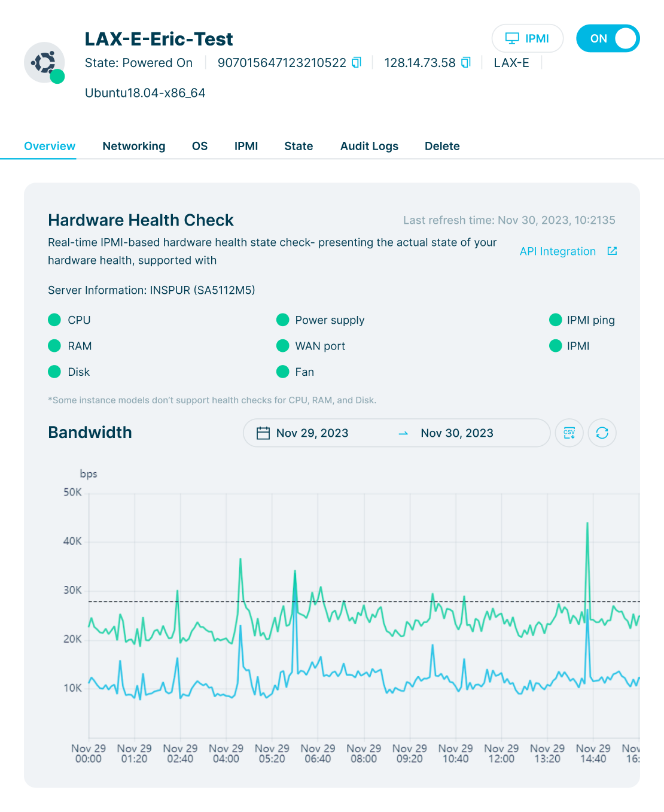Click the IPMI ping status indicator

point(555,320)
